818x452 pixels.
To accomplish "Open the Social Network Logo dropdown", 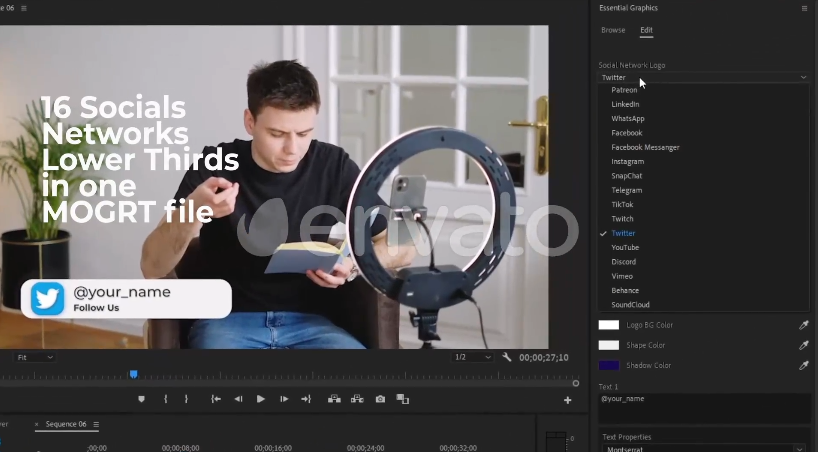I will (x=703, y=77).
